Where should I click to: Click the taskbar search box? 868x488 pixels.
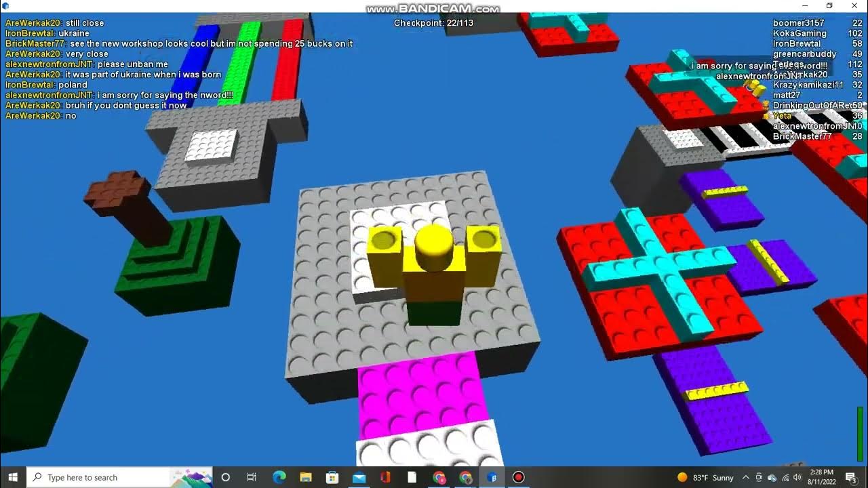pos(119,477)
